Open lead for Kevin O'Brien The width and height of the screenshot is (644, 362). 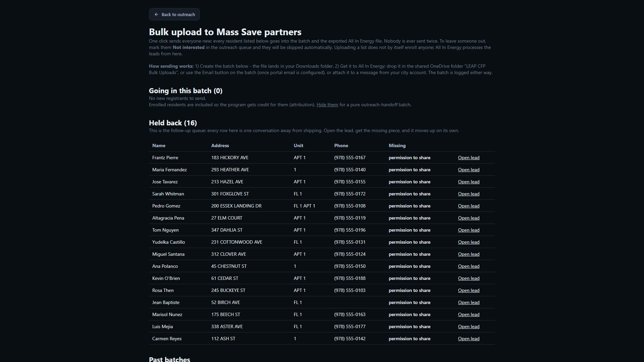pyautogui.click(x=469, y=278)
